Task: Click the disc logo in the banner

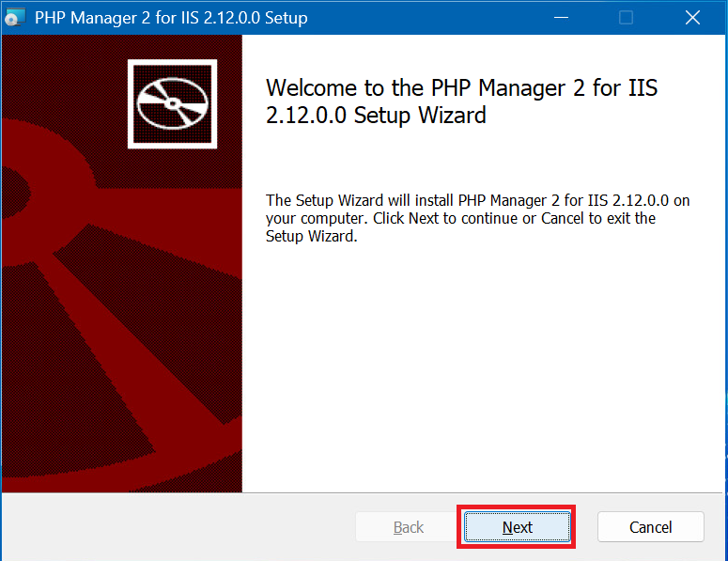Action: click(x=173, y=103)
